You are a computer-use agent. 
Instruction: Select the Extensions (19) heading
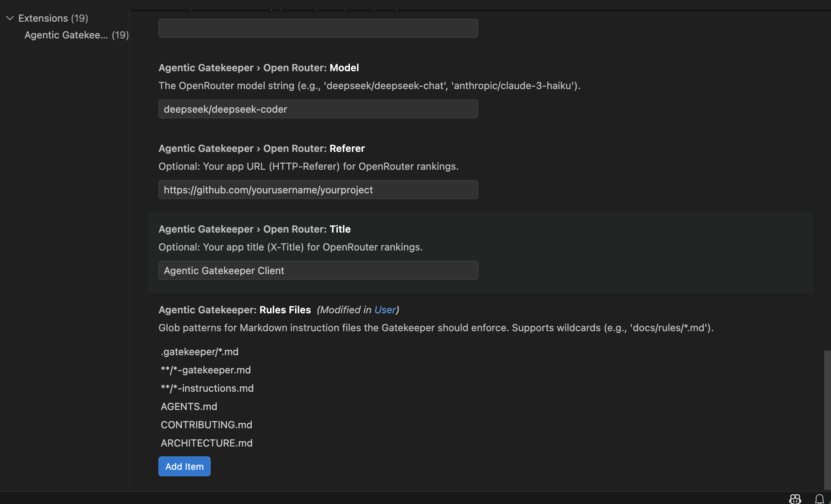click(x=53, y=18)
